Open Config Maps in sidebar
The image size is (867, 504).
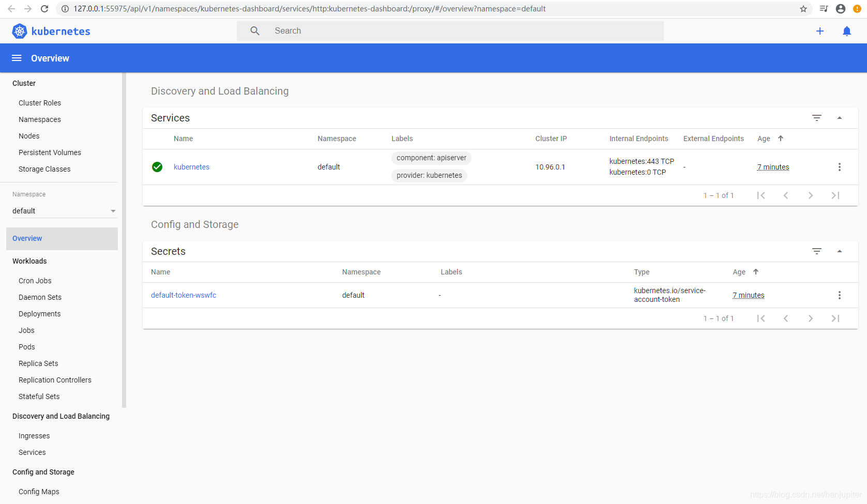click(x=39, y=492)
